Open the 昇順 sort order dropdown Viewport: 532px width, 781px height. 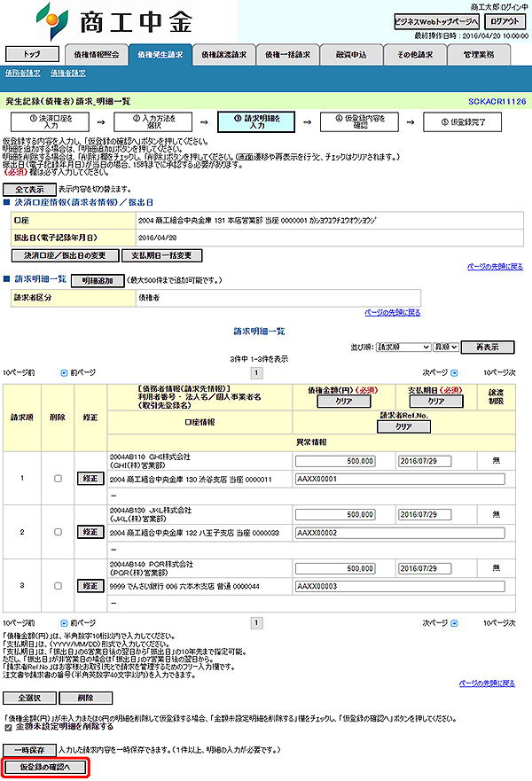click(446, 348)
